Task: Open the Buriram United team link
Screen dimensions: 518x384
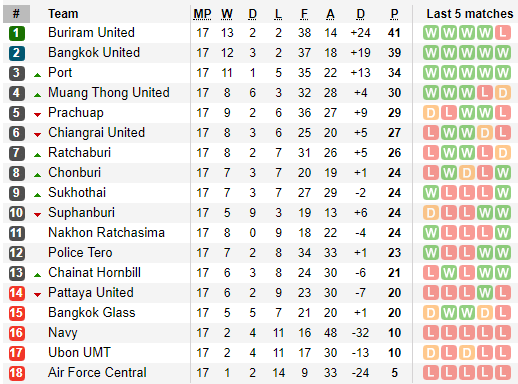Action: coord(91,33)
